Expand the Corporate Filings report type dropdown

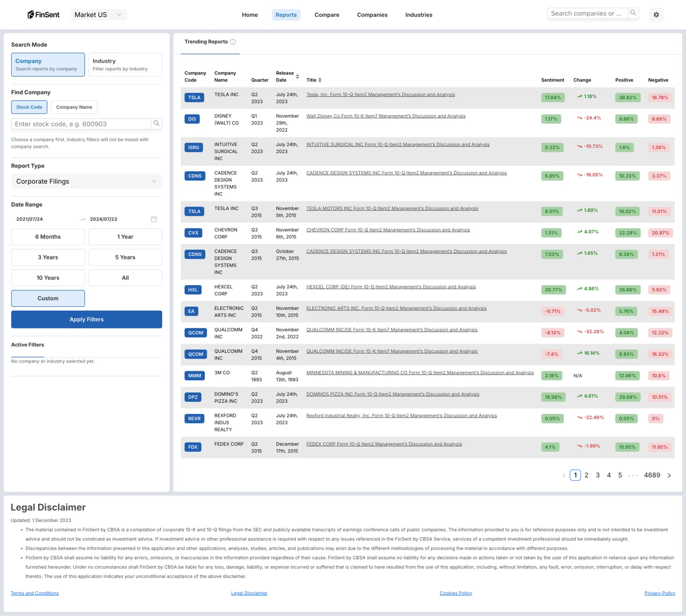coord(87,181)
